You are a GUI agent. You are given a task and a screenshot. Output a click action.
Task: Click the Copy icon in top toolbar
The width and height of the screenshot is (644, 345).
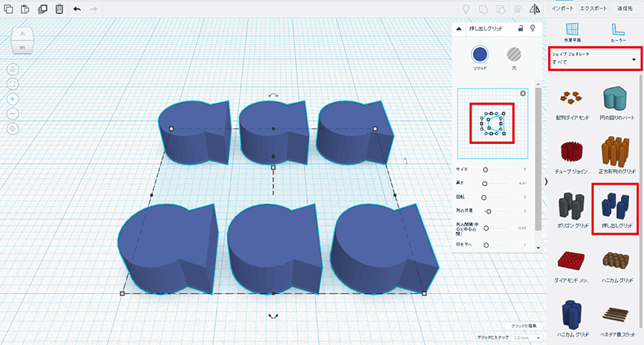pos(8,9)
